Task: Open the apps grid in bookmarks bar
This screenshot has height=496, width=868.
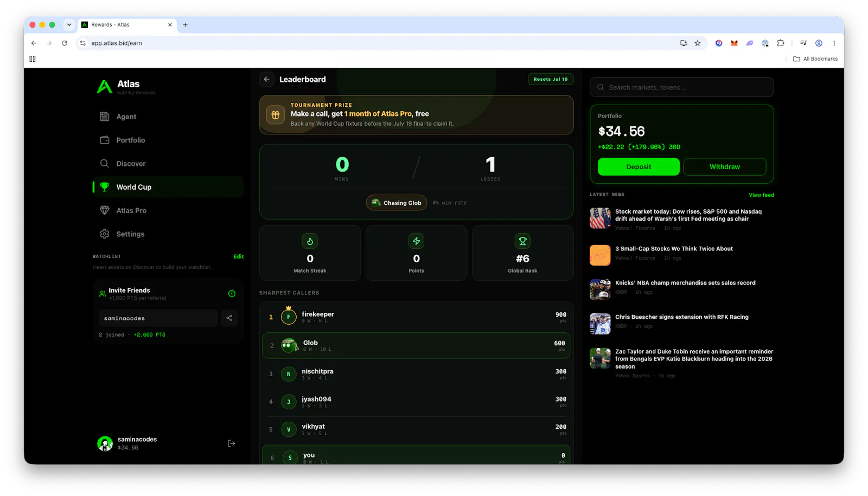Action: (x=33, y=59)
